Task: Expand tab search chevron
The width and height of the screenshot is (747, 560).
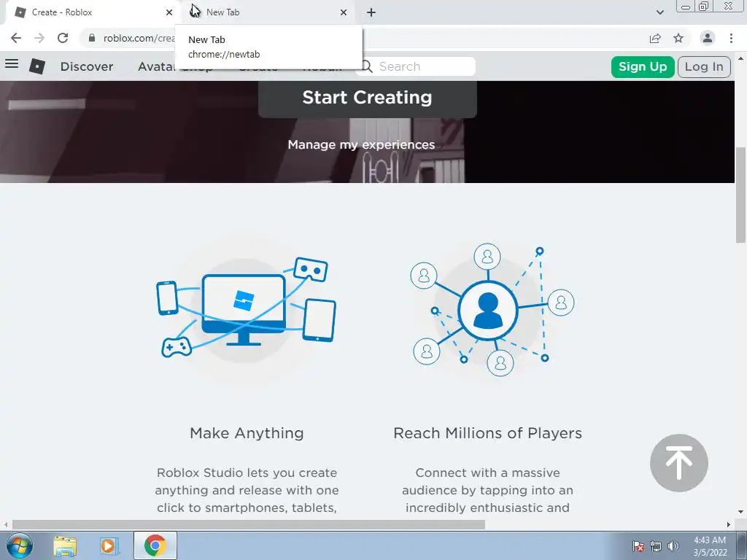Action: [659, 12]
